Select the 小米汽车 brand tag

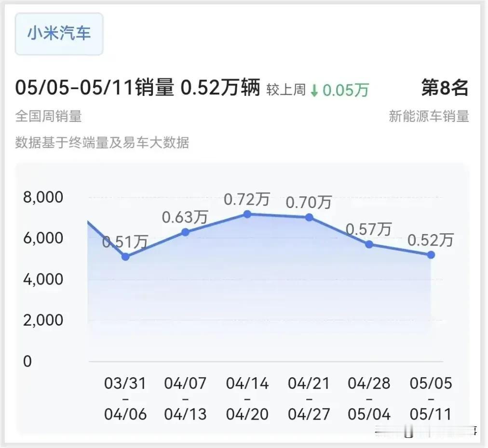click(x=59, y=34)
